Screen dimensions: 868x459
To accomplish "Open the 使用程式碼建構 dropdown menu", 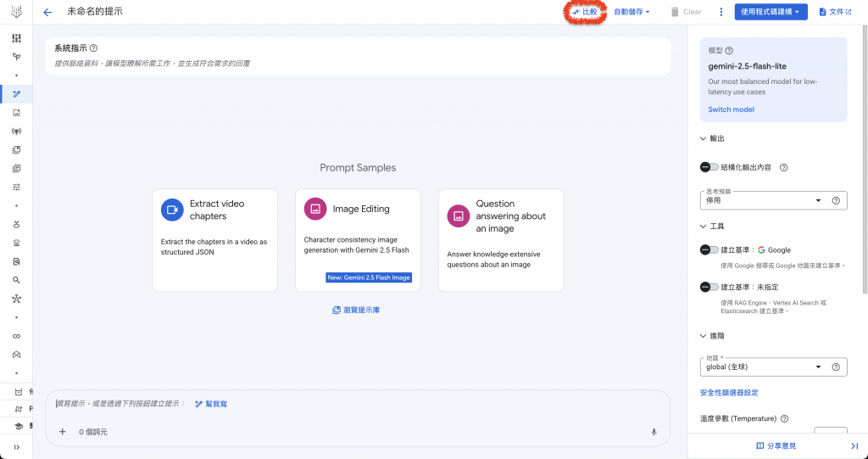I will click(x=771, y=12).
